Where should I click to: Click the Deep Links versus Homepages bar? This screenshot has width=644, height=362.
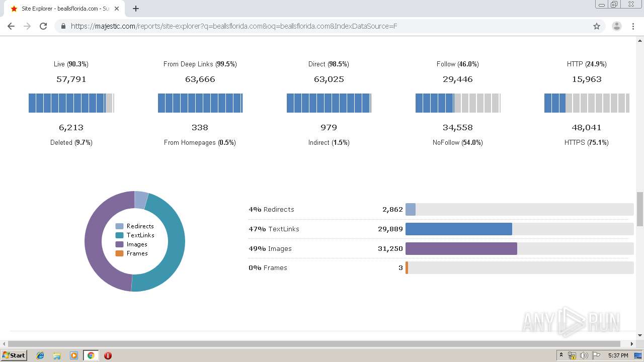tap(200, 103)
